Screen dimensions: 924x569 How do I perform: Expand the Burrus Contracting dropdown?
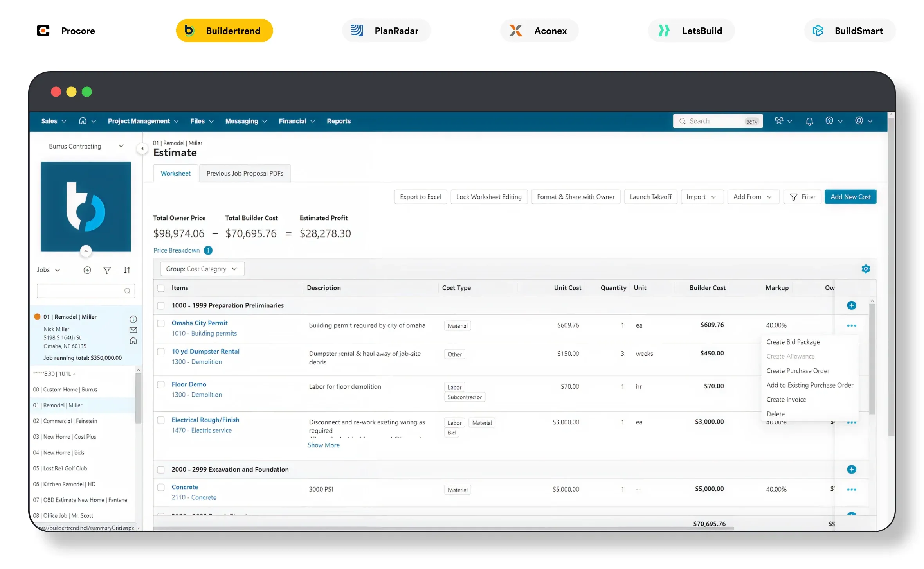86,146
